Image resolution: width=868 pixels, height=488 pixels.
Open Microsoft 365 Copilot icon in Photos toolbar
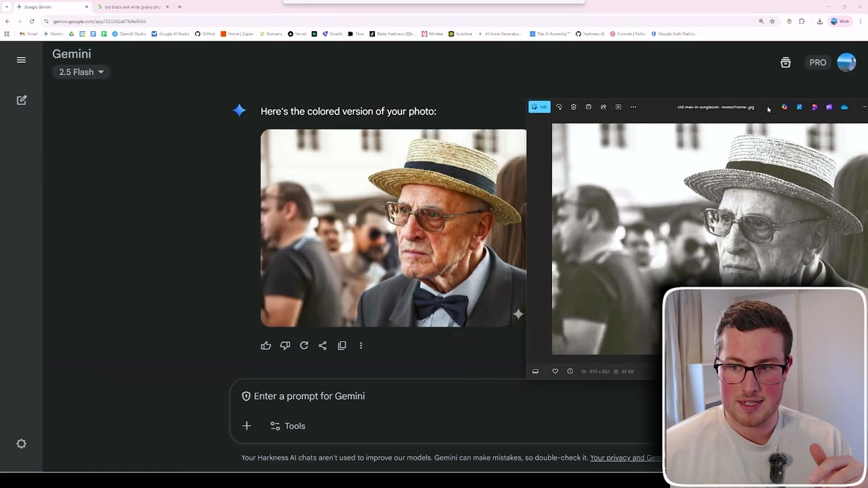pos(785,107)
